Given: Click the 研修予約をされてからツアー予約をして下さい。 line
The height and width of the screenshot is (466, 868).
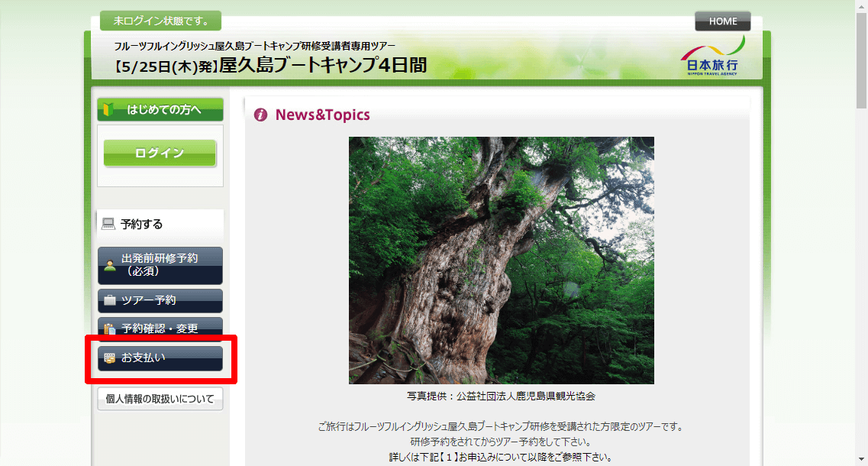Looking at the screenshot, I should tap(501, 442).
